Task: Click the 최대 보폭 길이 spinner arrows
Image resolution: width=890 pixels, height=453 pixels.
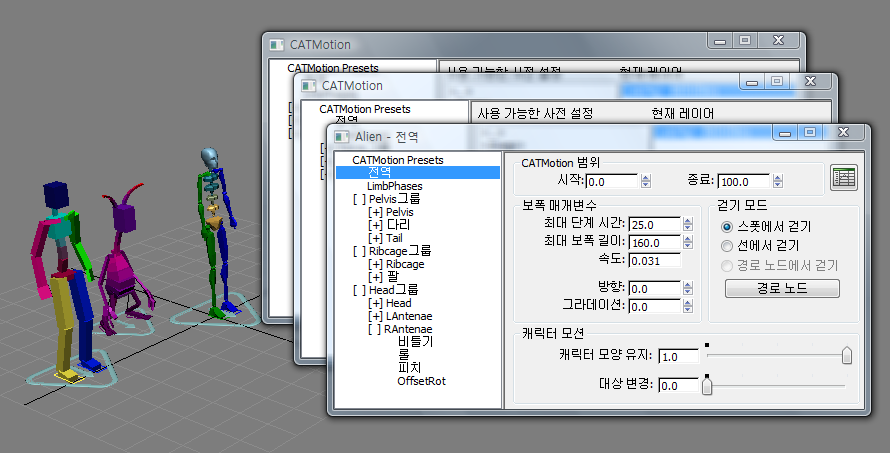Action: tap(688, 242)
